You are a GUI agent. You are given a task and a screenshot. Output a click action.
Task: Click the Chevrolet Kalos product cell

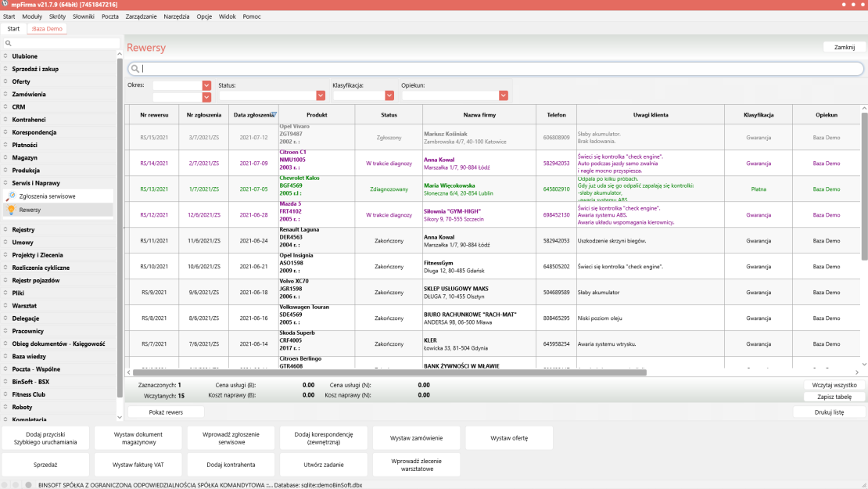(x=317, y=189)
